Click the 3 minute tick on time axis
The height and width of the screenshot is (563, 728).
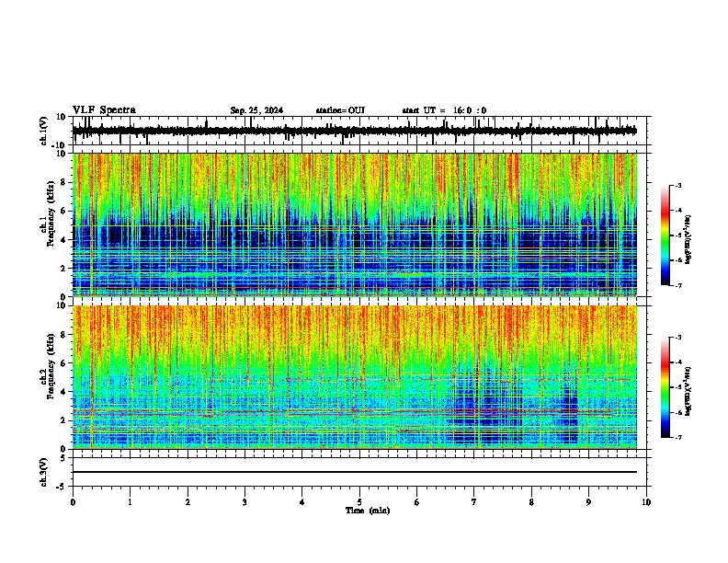pyautogui.click(x=245, y=502)
